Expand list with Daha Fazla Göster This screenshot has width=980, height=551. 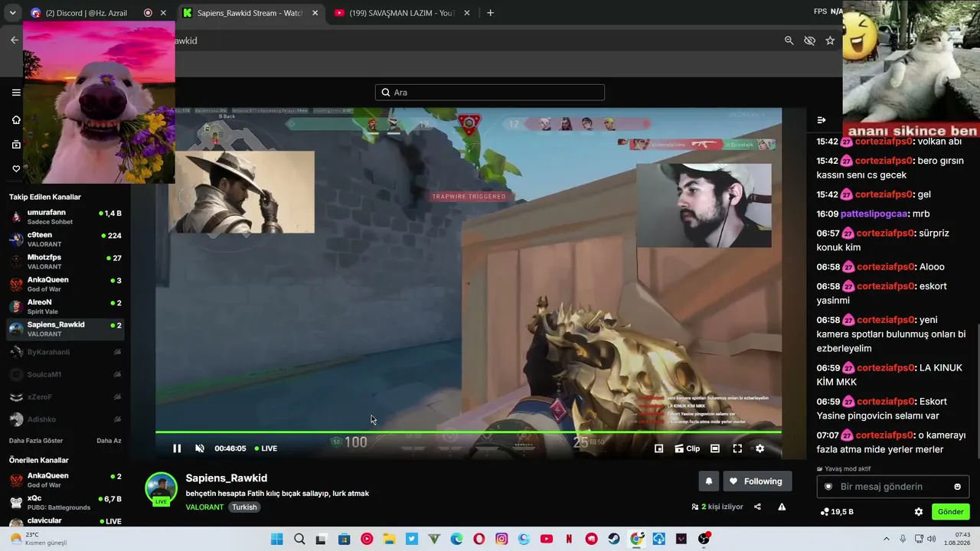click(x=36, y=441)
